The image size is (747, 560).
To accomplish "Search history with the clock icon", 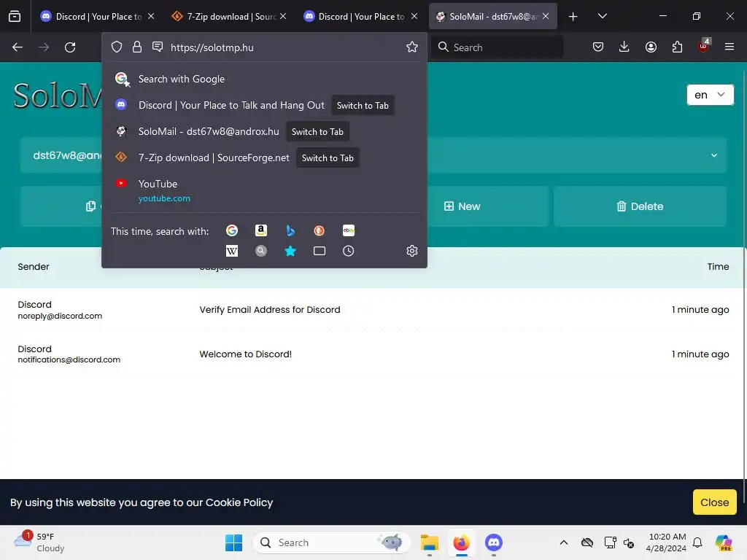I will pyautogui.click(x=349, y=251).
